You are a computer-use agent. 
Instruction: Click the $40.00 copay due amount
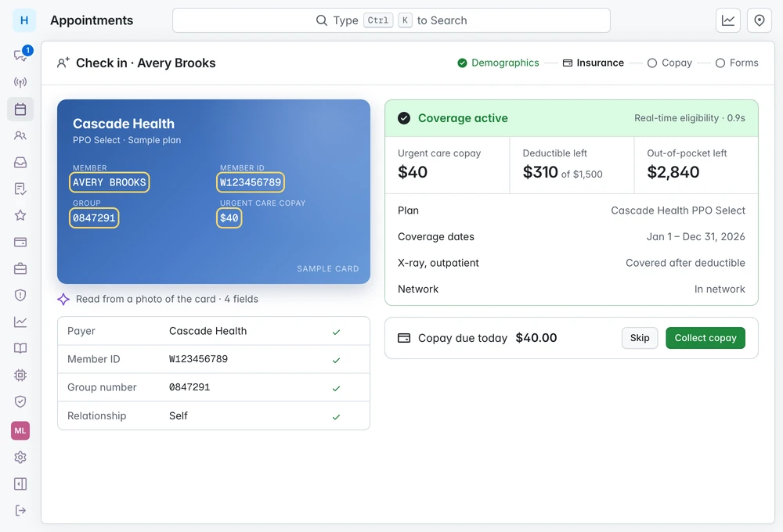[536, 338]
